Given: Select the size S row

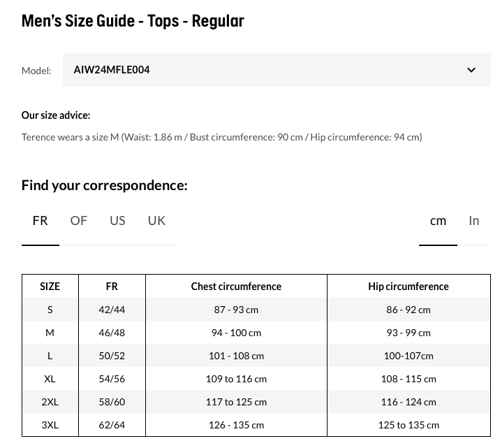Looking at the screenshot, I should (256, 310).
